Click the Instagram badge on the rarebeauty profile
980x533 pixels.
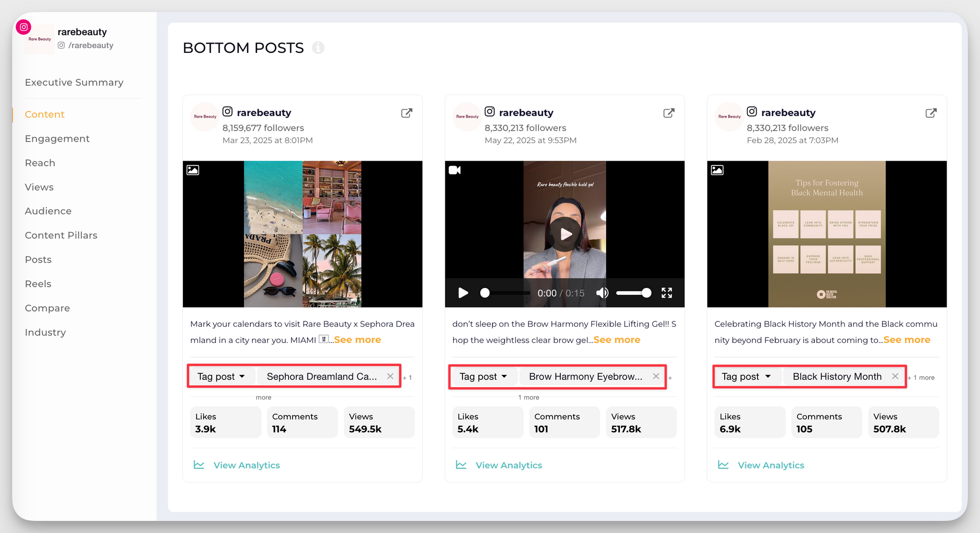pyautogui.click(x=24, y=27)
